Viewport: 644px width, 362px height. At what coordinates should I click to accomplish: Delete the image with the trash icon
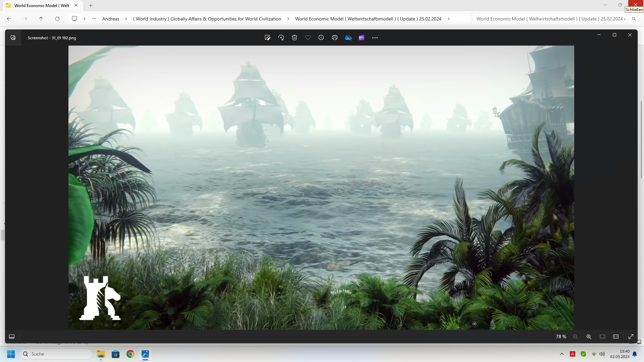coord(294,38)
